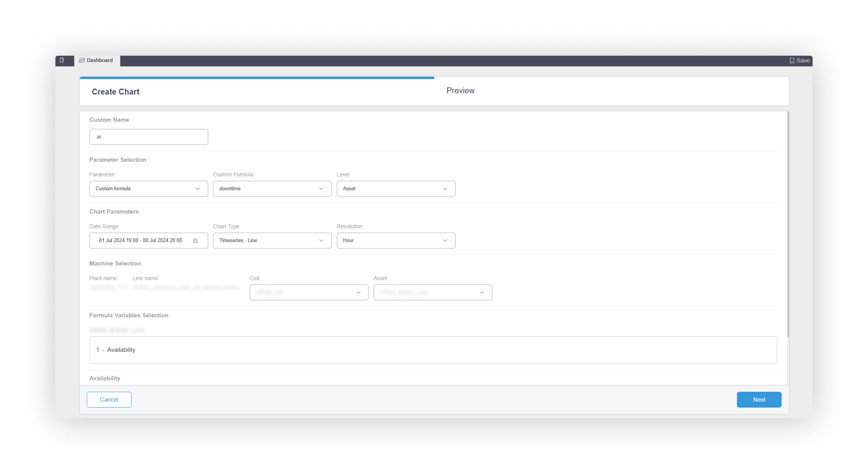
Task: Click the Parameter Selection heading
Action: tap(118, 160)
